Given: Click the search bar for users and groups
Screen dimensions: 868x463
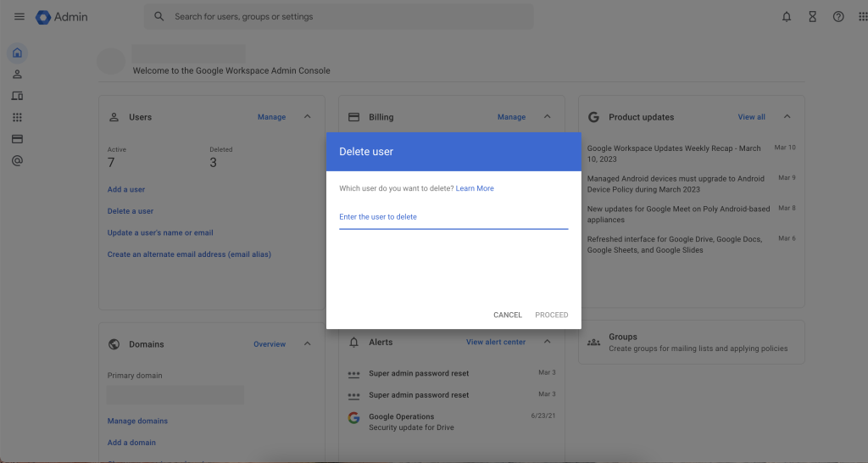Looking at the screenshot, I should (x=339, y=17).
